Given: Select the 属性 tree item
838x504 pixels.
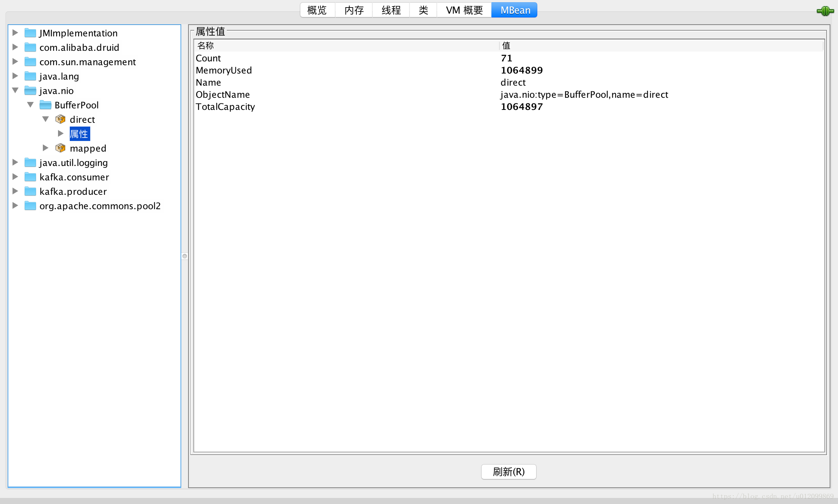Looking at the screenshot, I should [x=80, y=134].
